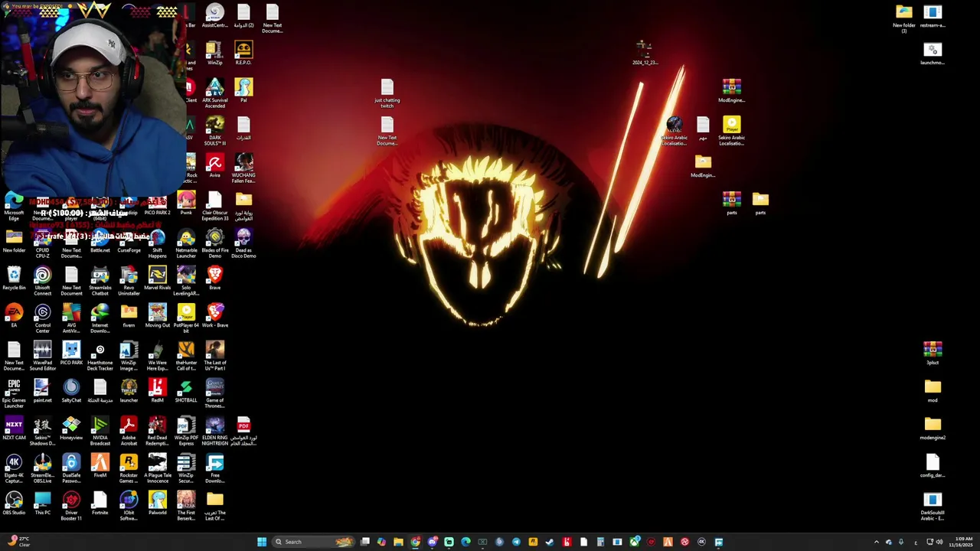Select the RedM desktop icon
Screen dimensions: 980x551
point(158,390)
